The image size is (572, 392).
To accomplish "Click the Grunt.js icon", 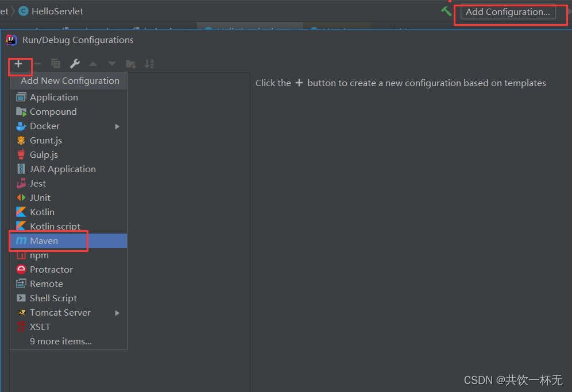I will 21,141.
